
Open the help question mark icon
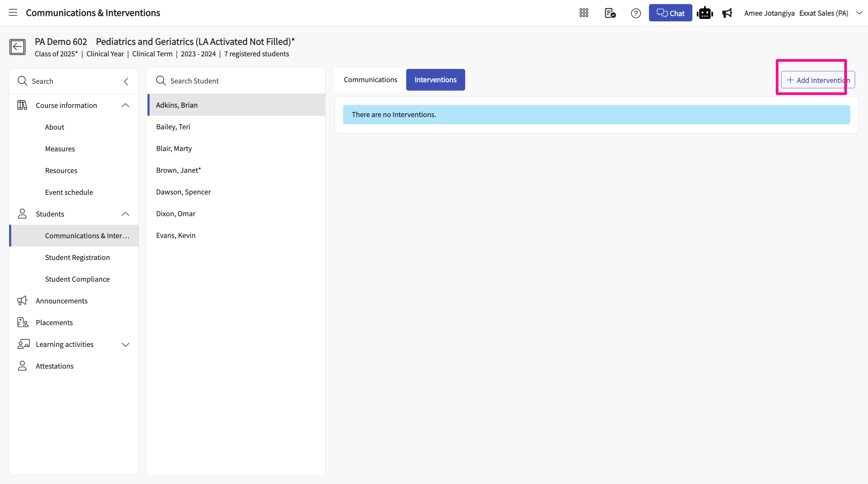(x=636, y=13)
